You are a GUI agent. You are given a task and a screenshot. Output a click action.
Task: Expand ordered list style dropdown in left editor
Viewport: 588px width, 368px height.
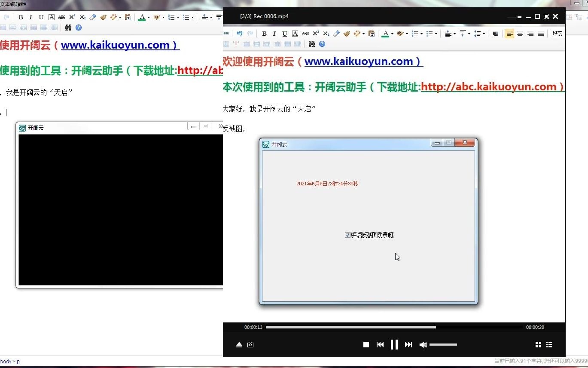tap(178, 18)
